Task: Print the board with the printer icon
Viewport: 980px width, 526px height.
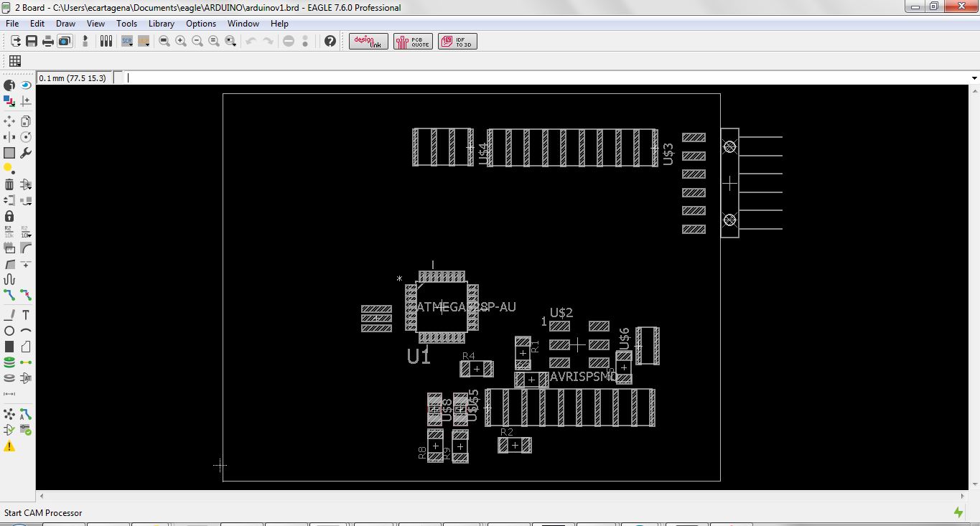Action: coord(48,41)
